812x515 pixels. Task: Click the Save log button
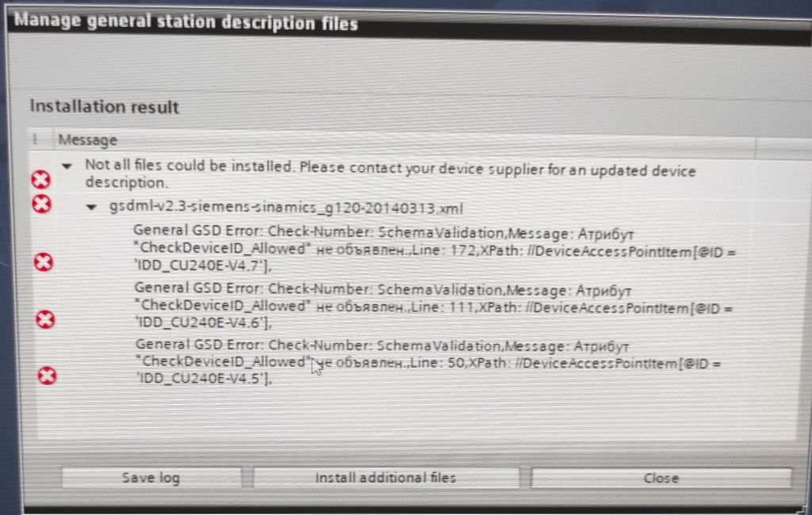tap(151, 477)
